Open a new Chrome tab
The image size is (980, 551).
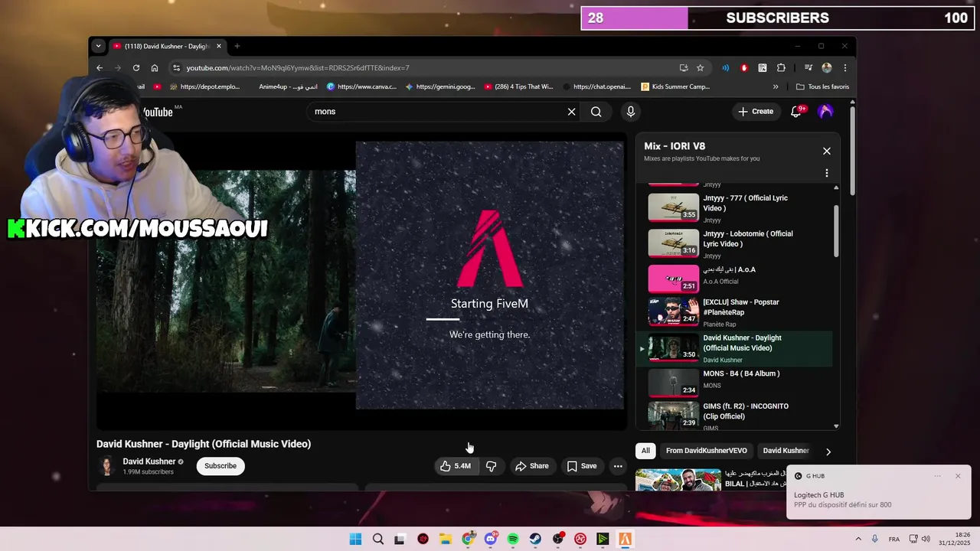tap(237, 46)
